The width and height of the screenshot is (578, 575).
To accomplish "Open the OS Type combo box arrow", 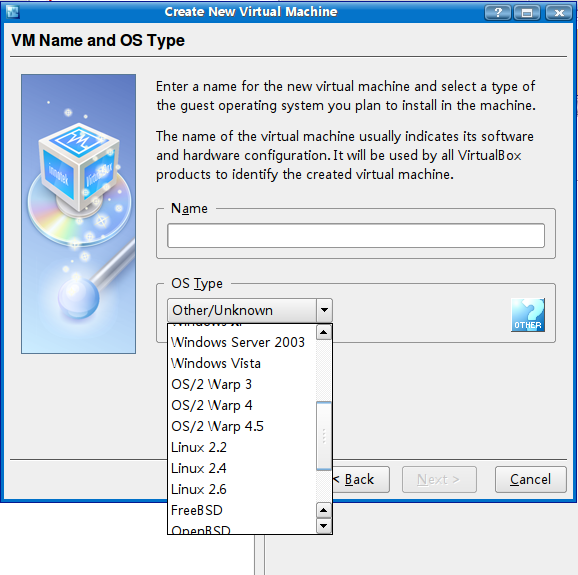I will click(x=324, y=310).
